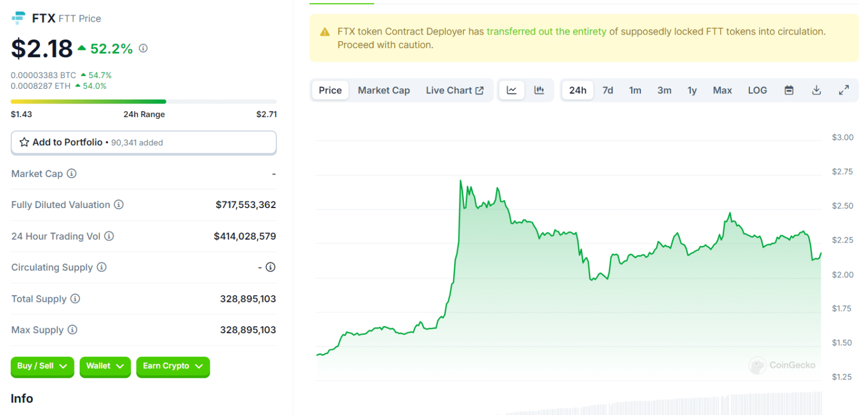Click the Info section heading

click(x=22, y=399)
